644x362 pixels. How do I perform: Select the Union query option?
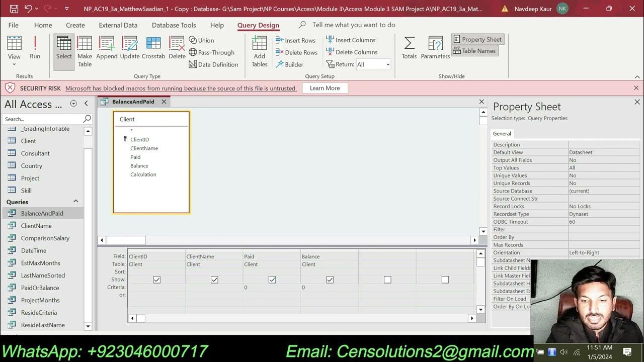(x=202, y=40)
